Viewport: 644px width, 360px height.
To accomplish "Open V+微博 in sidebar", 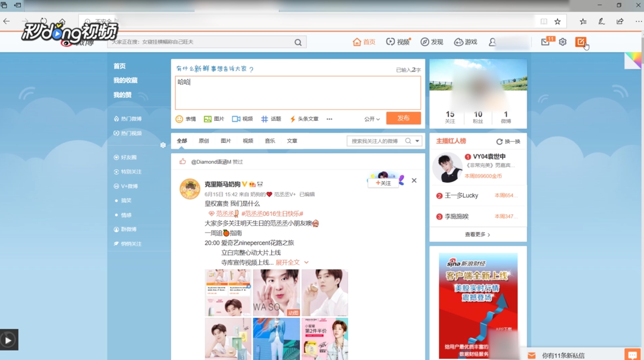I will click(126, 186).
